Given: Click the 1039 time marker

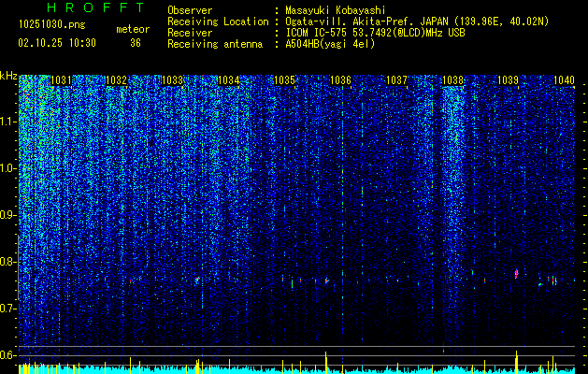Looking at the screenshot, I should [509, 80].
